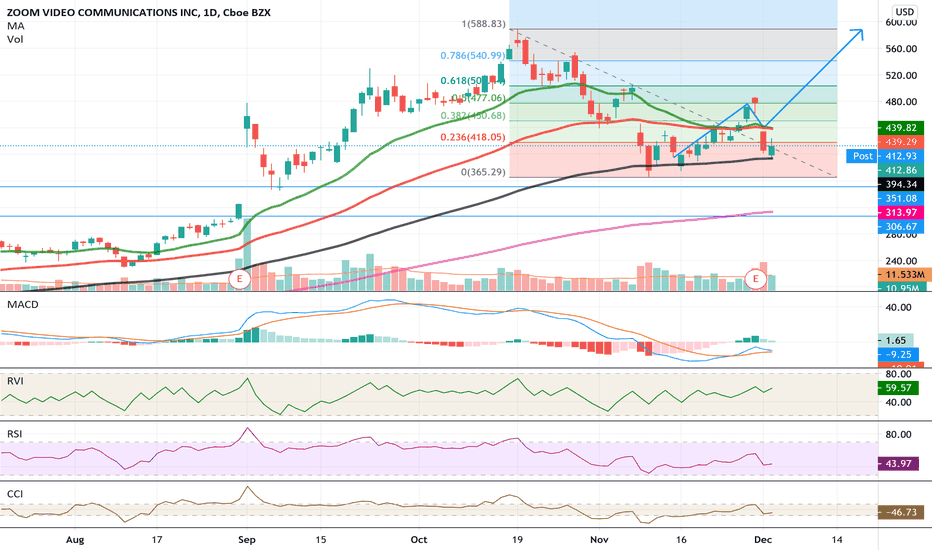932x550 pixels.
Task: Click the 14 date on time axis
Action: click(x=837, y=540)
